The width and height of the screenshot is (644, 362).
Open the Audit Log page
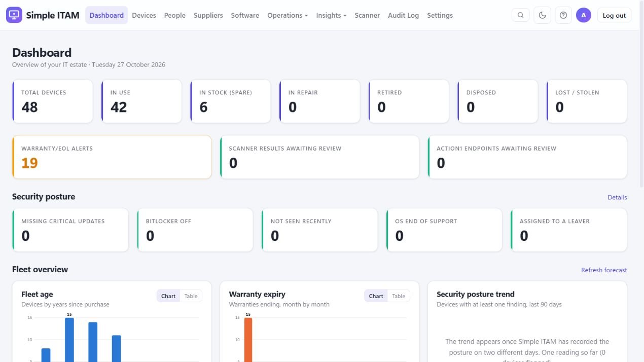pyautogui.click(x=404, y=15)
